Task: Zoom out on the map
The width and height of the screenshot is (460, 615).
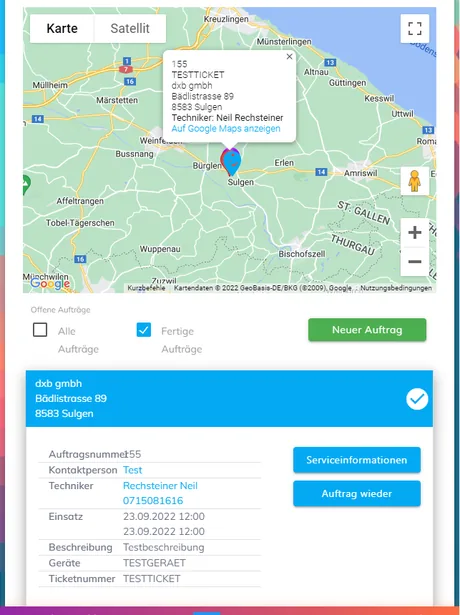Action: click(415, 262)
